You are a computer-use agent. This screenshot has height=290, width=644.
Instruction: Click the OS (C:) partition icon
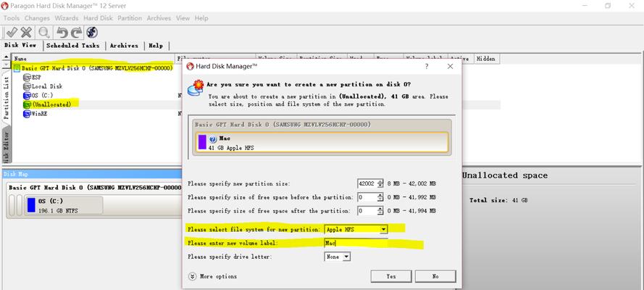(x=27, y=95)
